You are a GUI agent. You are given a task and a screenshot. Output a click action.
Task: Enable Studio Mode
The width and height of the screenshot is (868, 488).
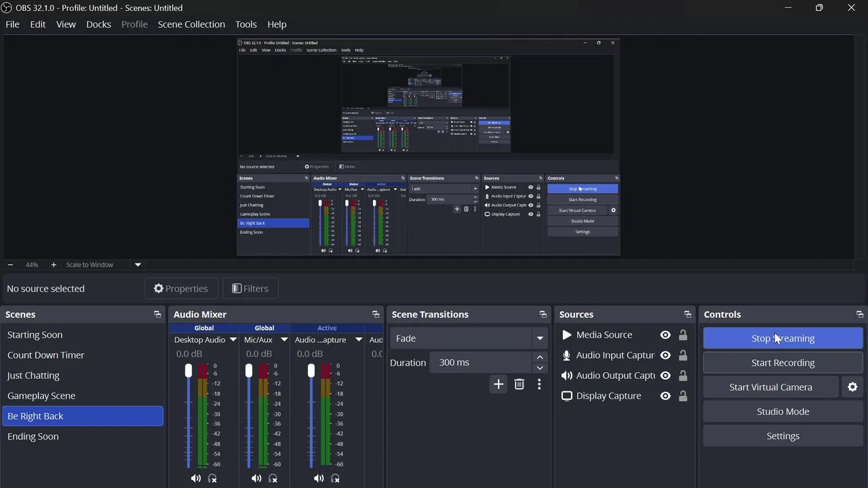(783, 411)
